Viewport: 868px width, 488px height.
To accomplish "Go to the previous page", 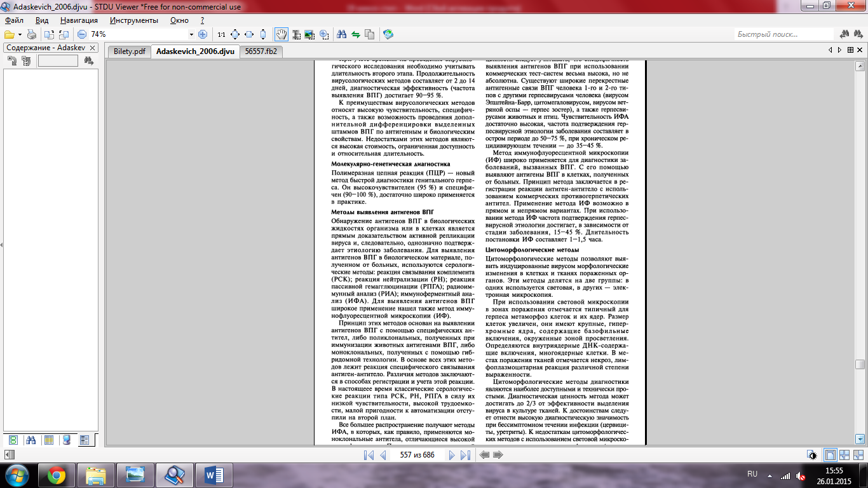I will click(x=383, y=455).
